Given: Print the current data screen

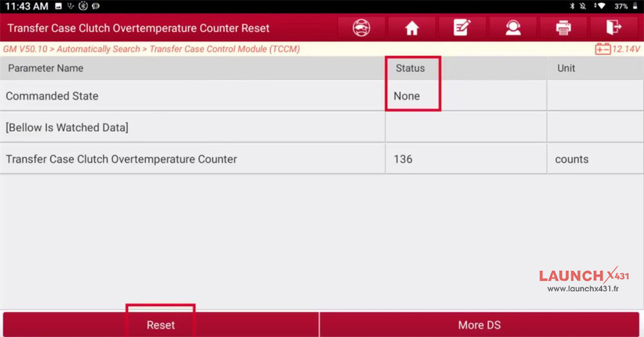Looking at the screenshot, I should point(563,28).
